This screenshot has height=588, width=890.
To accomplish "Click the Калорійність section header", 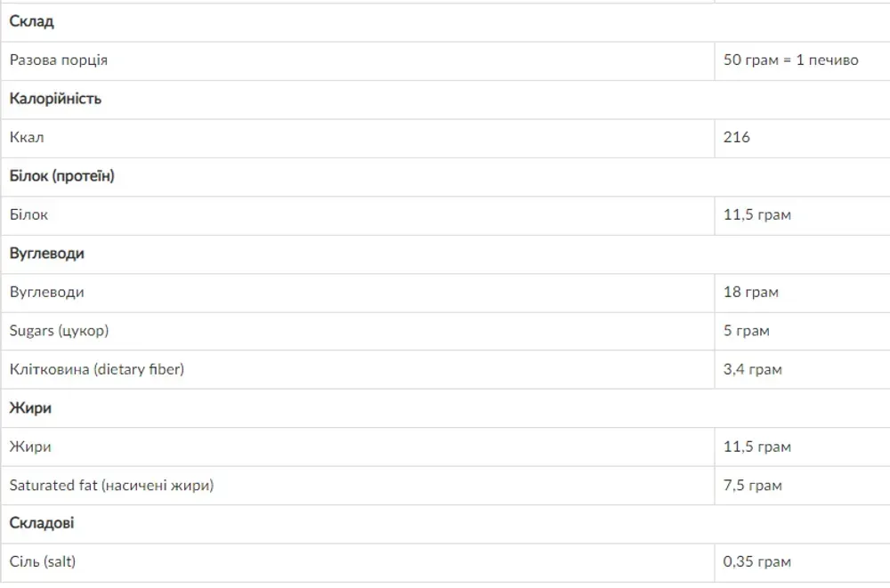I will click(55, 99).
